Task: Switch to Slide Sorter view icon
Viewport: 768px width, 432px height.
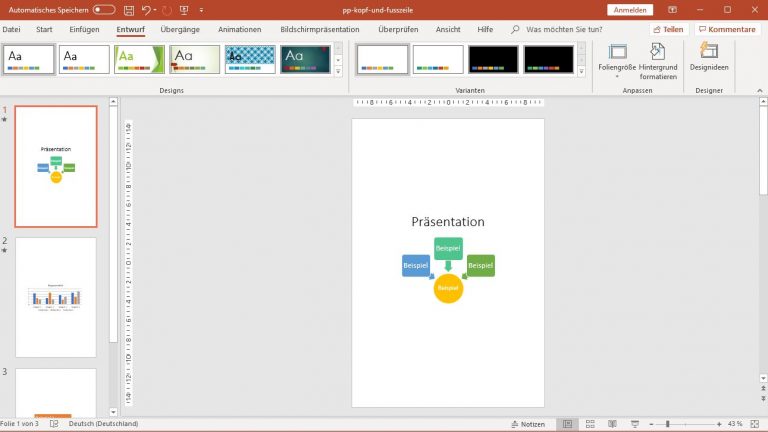Action: click(x=590, y=424)
